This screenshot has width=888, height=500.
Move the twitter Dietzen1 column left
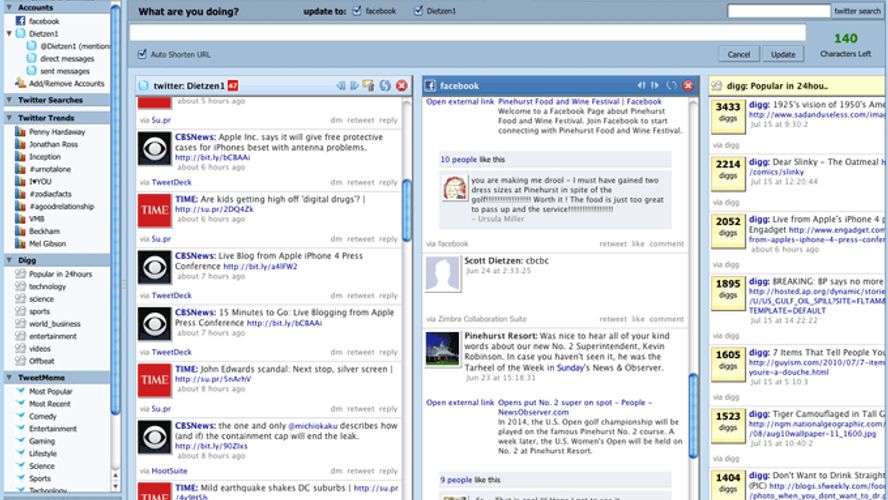point(341,86)
